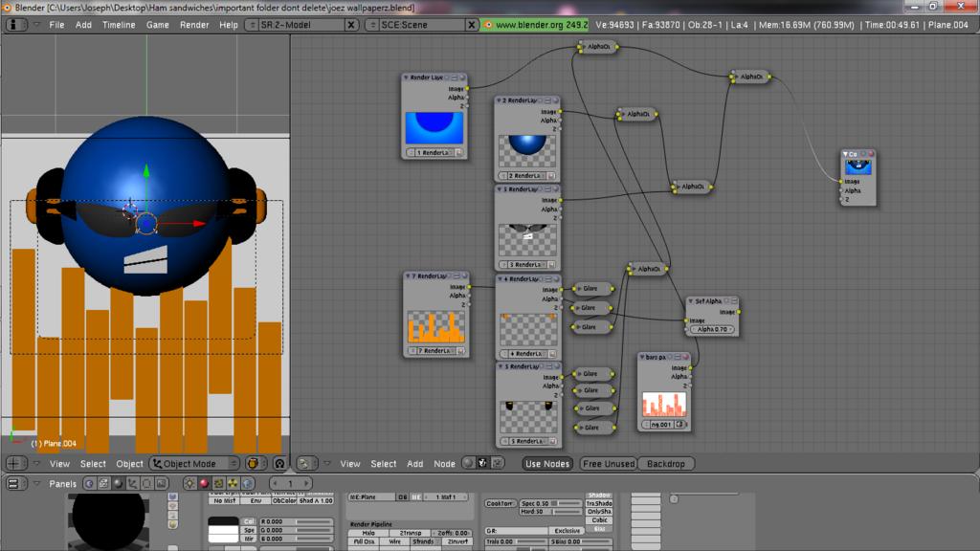The image size is (980, 551).
Task: Open the Timeline menu
Action: [x=119, y=25]
